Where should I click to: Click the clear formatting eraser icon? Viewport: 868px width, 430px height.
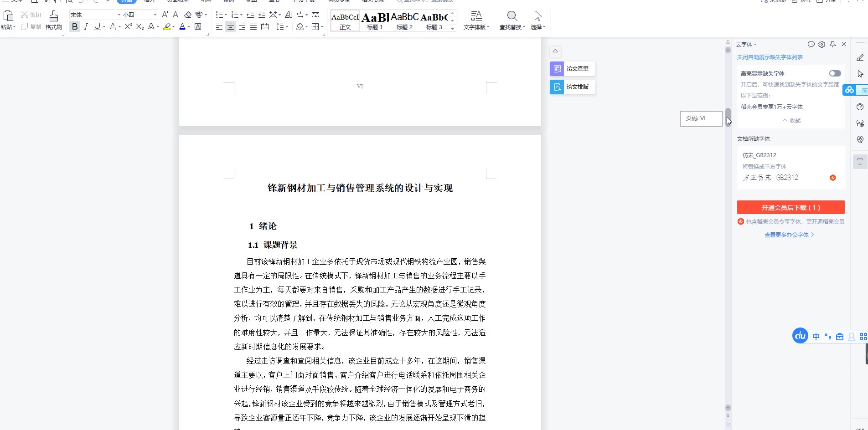pos(188,15)
